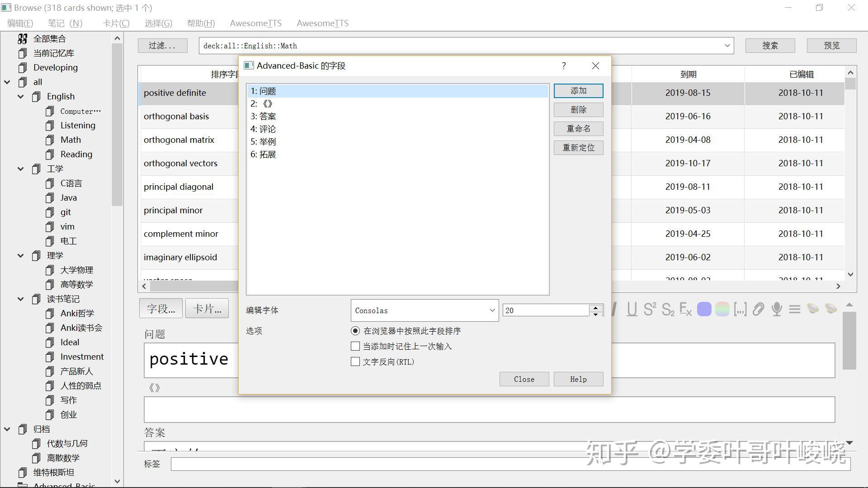868x488 pixels.
Task: Open the search history dropdown arrow
Action: [x=727, y=46]
